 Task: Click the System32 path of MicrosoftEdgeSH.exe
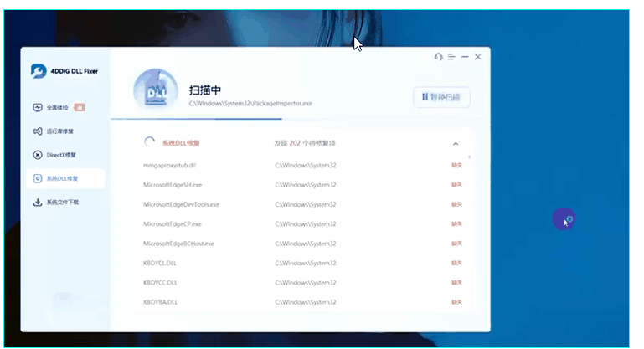tap(306, 185)
